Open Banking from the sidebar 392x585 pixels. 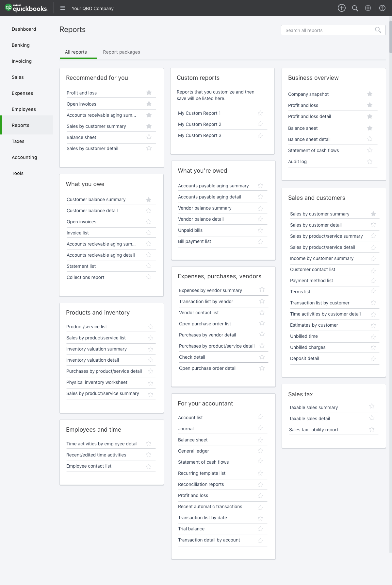(21, 45)
